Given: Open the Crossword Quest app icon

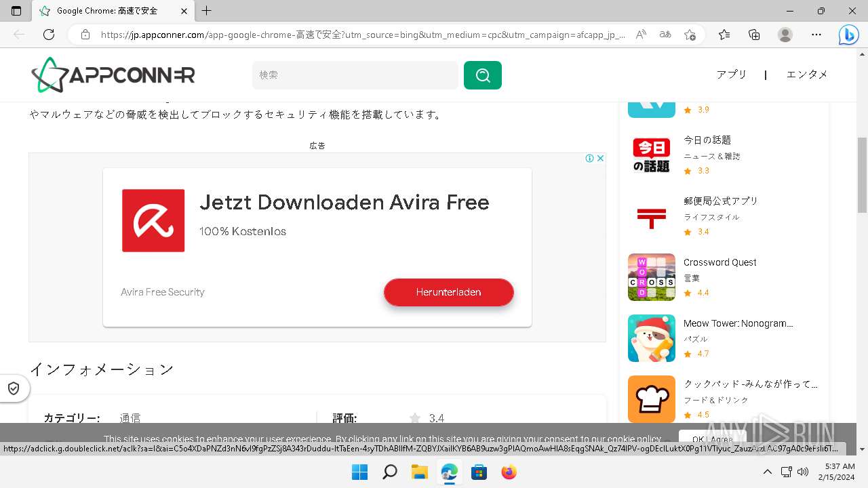Looking at the screenshot, I should (x=652, y=277).
